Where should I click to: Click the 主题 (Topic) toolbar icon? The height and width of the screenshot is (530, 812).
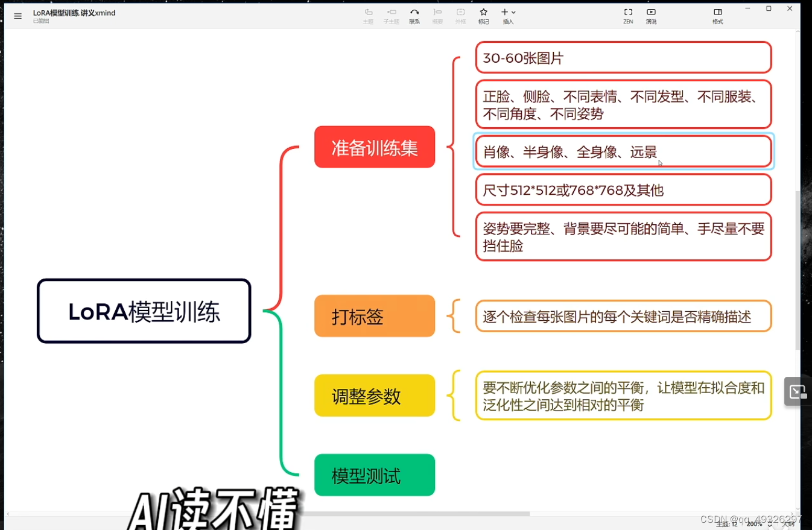368,16
